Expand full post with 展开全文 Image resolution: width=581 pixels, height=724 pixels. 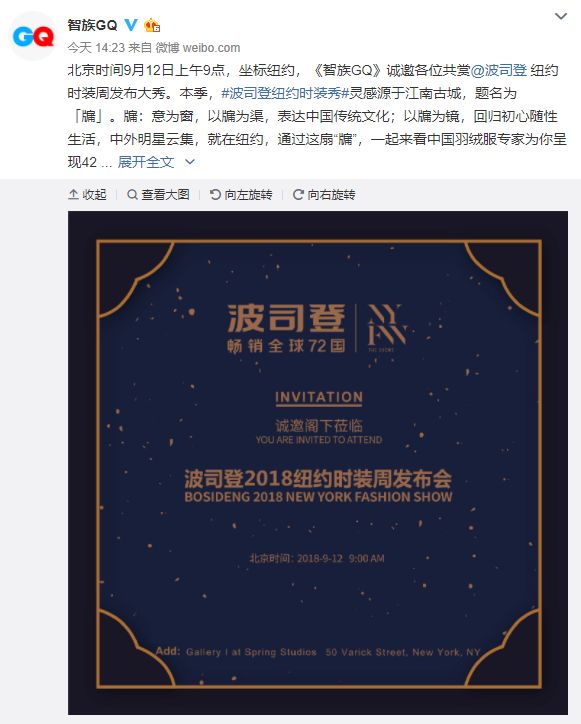point(146,162)
